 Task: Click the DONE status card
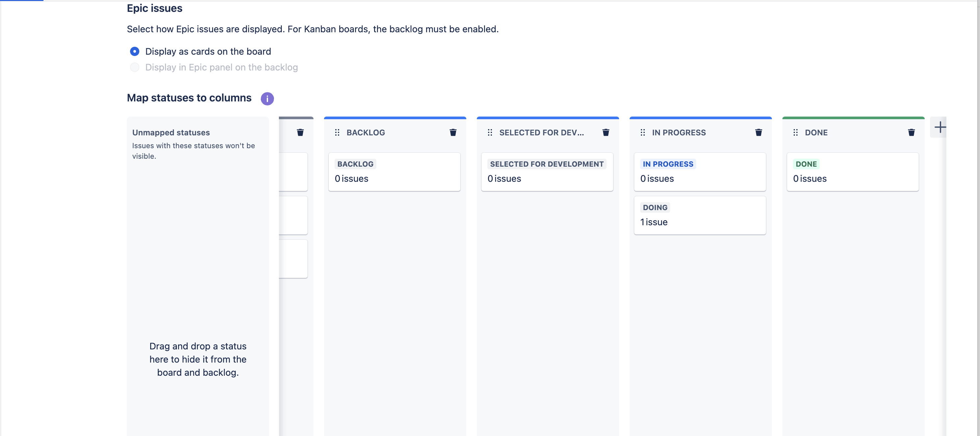tap(852, 172)
